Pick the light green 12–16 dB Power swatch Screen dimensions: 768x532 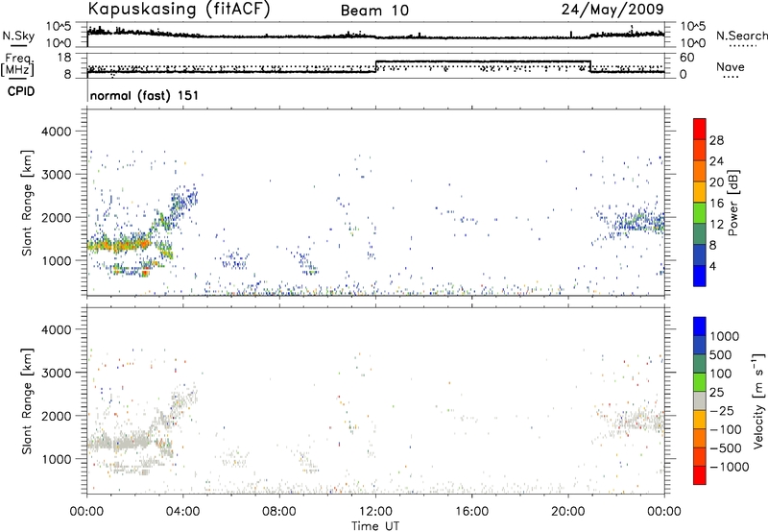coord(700,213)
